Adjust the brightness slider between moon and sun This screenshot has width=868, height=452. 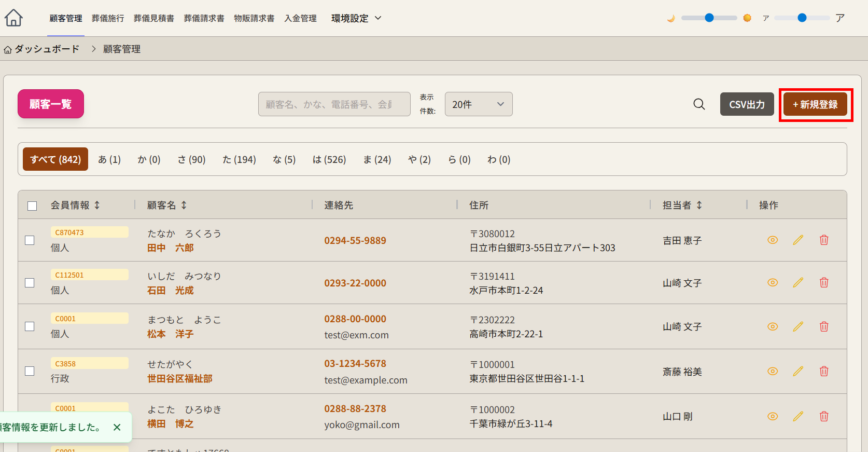click(x=709, y=18)
